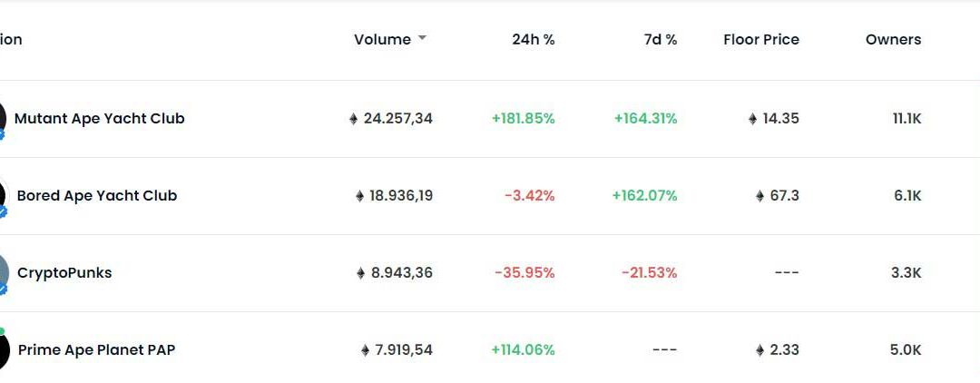This screenshot has width=980, height=383.
Task: Sort the table by 7d %
Action: point(659,40)
